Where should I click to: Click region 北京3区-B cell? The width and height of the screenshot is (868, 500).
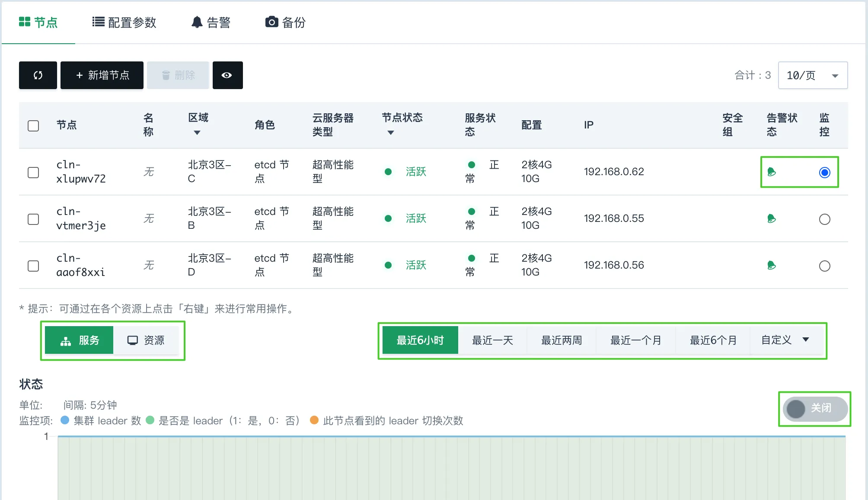point(210,218)
